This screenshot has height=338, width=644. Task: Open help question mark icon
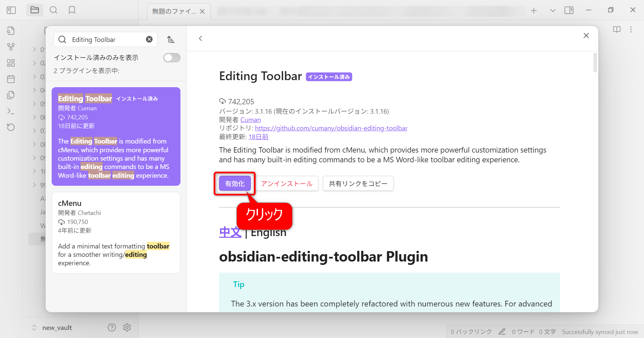112,327
